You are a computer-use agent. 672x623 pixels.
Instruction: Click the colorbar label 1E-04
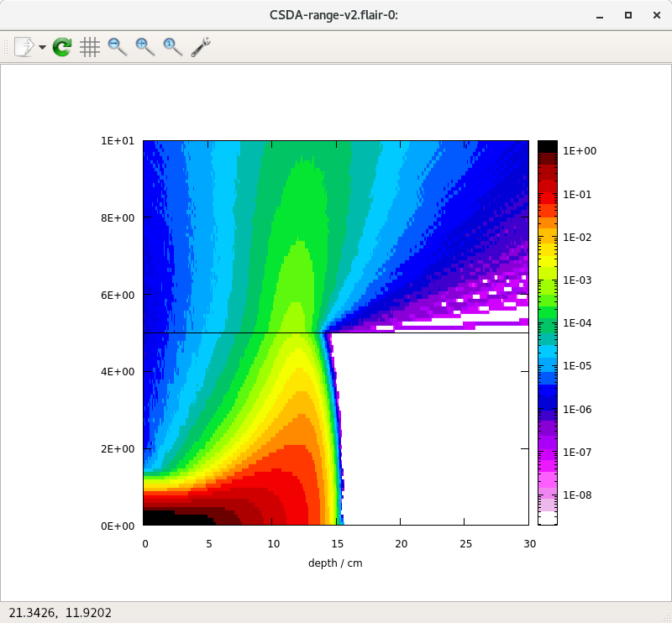[577, 323]
